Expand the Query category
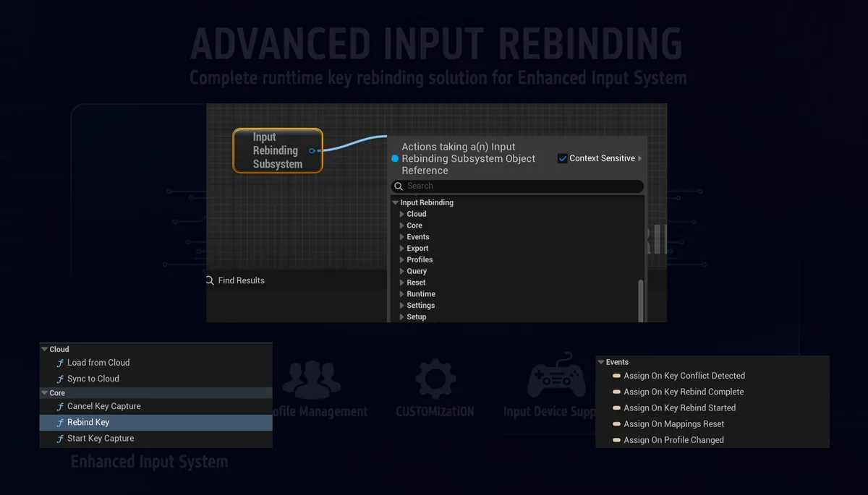Viewport: 868px width, 495px height. pyautogui.click(x=402, y=271)
